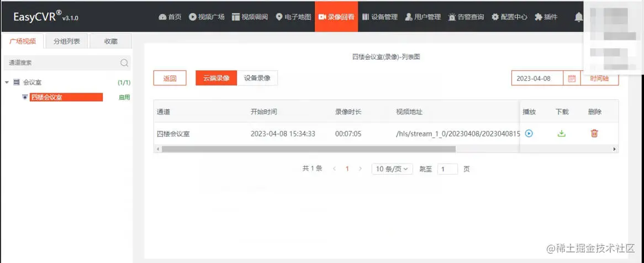
Task: Click the 时间轴 button
Action: (x=600, y=78)
